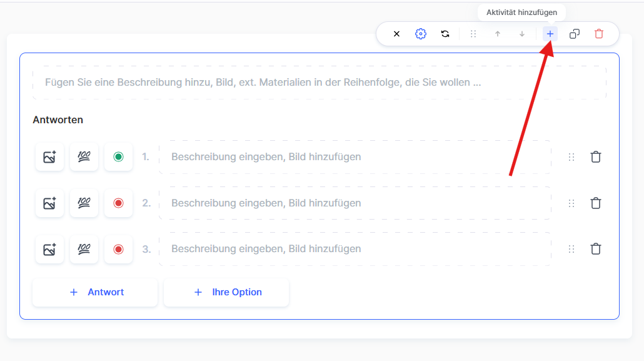Duplicate the activity using copy icon
The height and width of the screenshot is (361, 644).
tap(575, 34)
